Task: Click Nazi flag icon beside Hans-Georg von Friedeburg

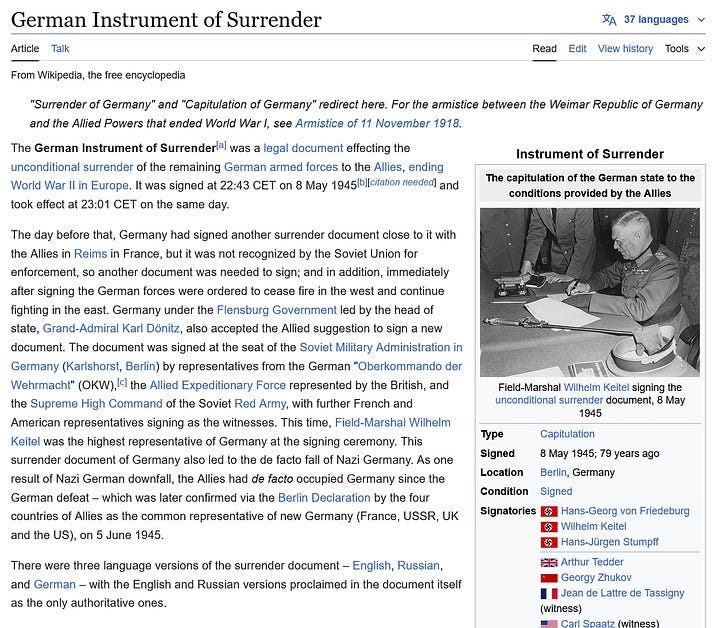Action: click(549, 511)
